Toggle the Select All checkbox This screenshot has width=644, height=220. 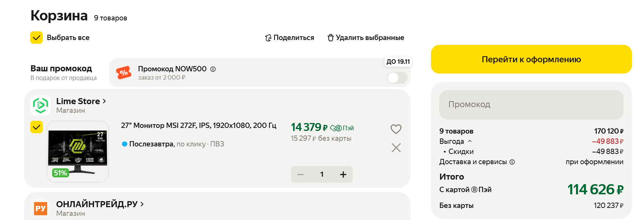point(37,38)
